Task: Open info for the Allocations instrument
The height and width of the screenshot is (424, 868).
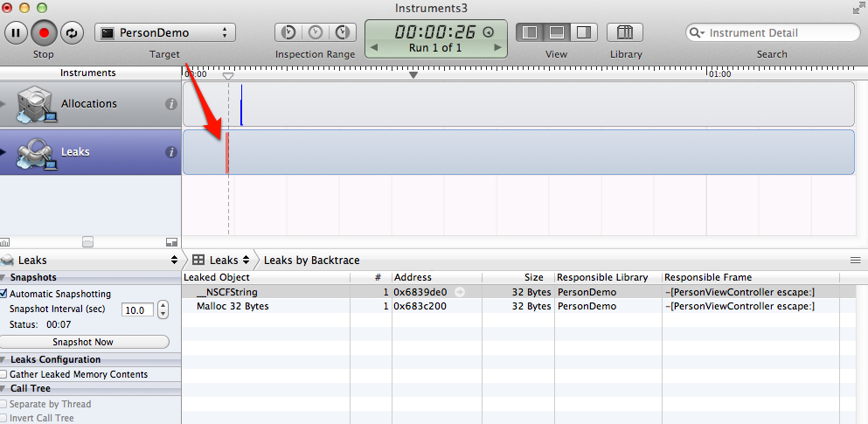Action: tap(171, 104)
